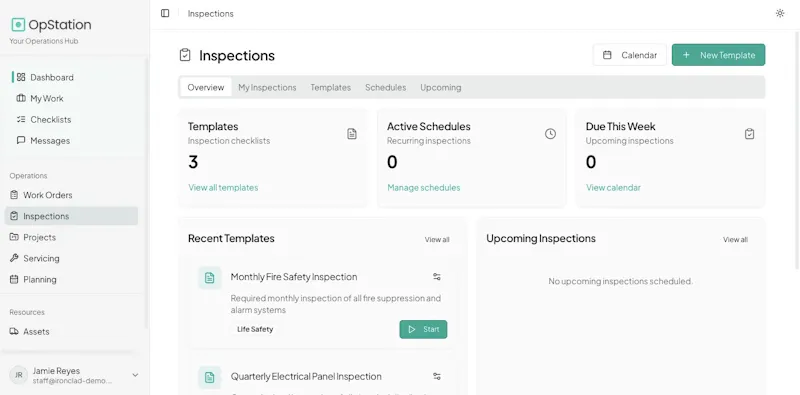Open Quarterly Electrical Panel Inspection settings icon
Viewport: 800px width, 395px height.
tap(437, 376)
